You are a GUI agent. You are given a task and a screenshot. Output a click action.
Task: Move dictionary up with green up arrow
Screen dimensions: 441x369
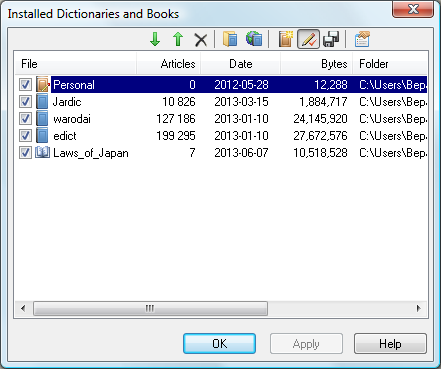point(178,39)
